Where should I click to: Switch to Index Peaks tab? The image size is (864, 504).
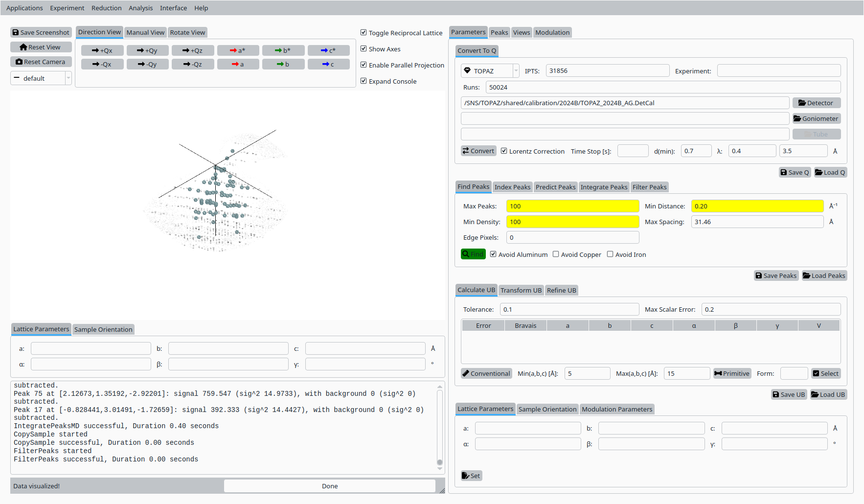pyautogui.click(x=512, y=187)
